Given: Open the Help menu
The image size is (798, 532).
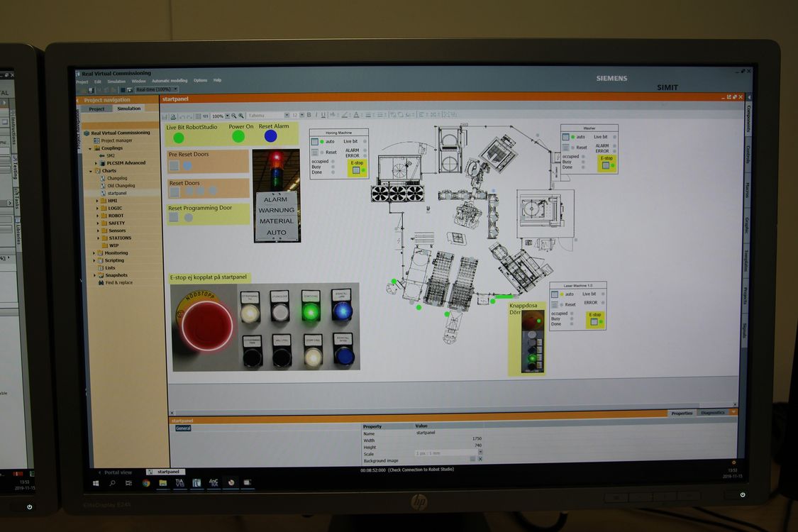Looking at the screenshot, I should click(217, 80).
